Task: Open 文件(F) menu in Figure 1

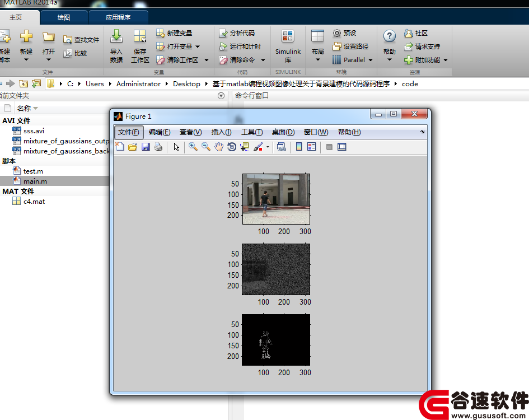Action: 129,132
